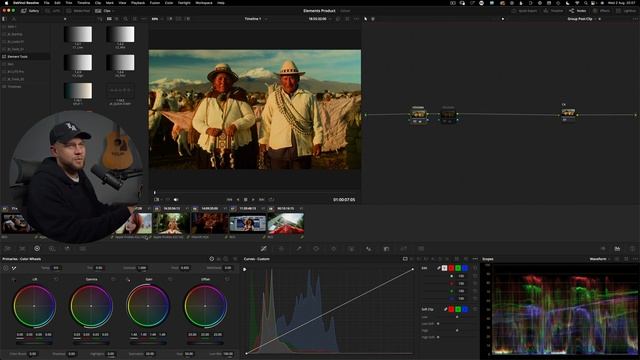This screenshot has height=360, width=640.
Task: Open the Playback menu
Action: (x=138, y=2)
